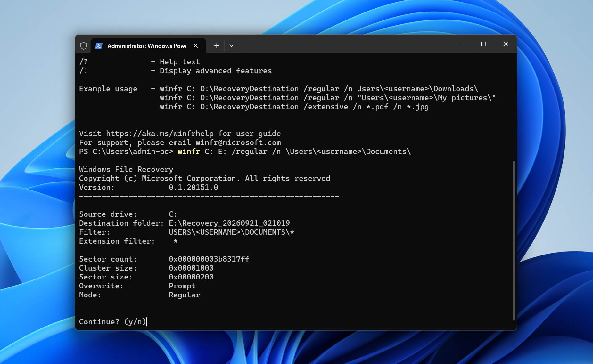Click the E:\Recovery_20260921_021019 destination folder text
The width and height of the screenshot is (593, 364).
(229, 223)
